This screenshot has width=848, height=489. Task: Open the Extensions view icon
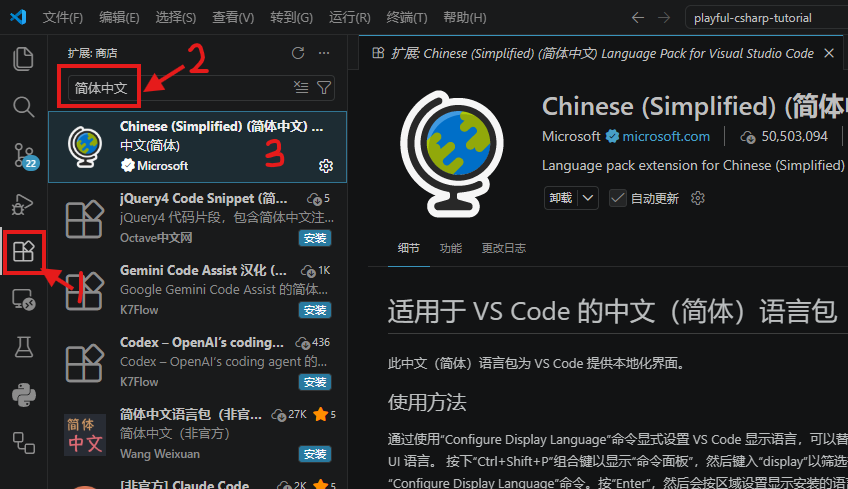[23, 252]
